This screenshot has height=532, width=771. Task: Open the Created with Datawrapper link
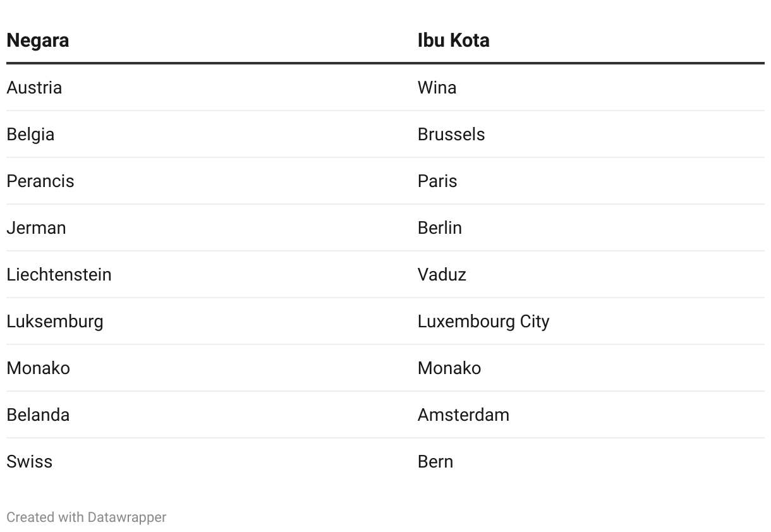pos(86,517)
